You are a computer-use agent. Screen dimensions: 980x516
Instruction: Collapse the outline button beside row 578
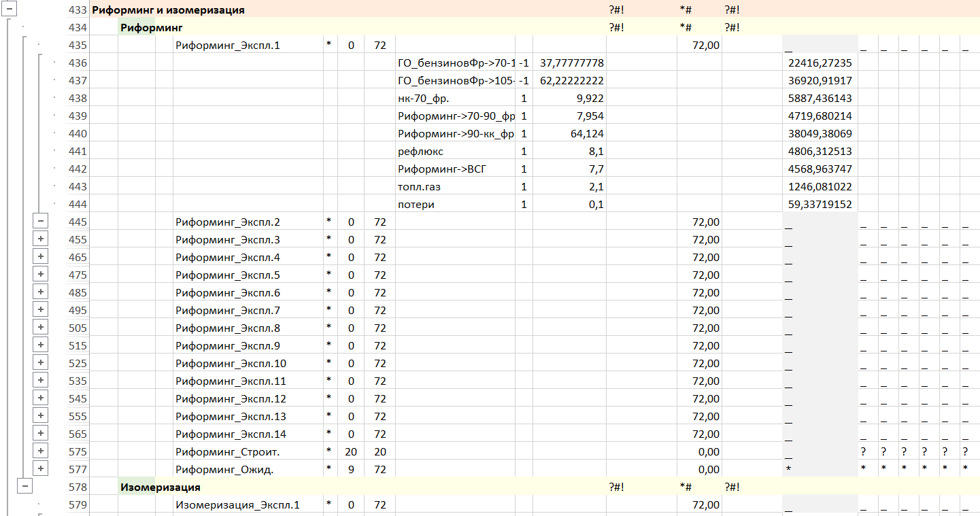pyautogui.click(x=24, y=486)
